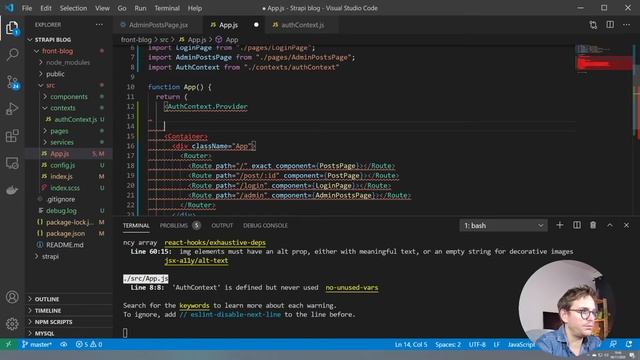Create a new terminal with plus icon

click(560, 225)
